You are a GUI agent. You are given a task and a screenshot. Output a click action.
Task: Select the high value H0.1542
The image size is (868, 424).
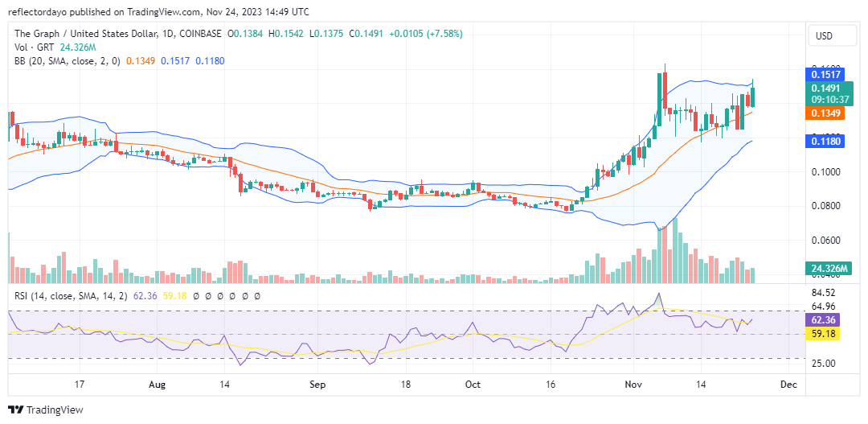pyautogui.click(x=287, y=34)
